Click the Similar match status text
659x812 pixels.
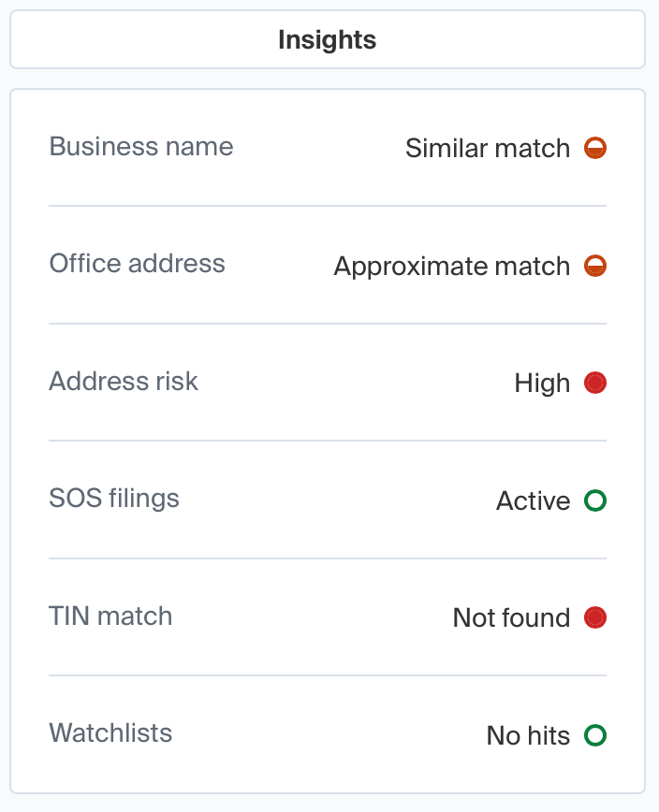click(x=486, y=149)
